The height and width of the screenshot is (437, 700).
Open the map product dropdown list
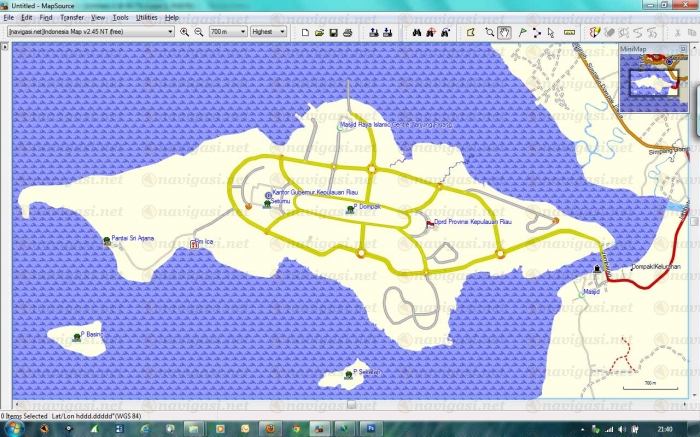click(170, 32)
